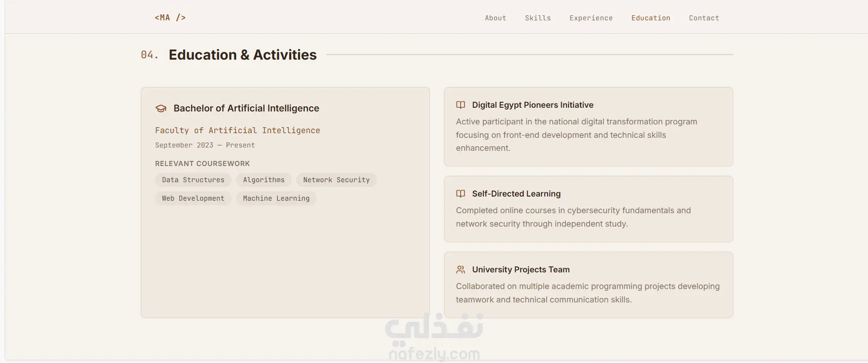Click the Education & Activities section heading
Image resolution: width=868 pixels, height=363 pixels.
point(243,55)
